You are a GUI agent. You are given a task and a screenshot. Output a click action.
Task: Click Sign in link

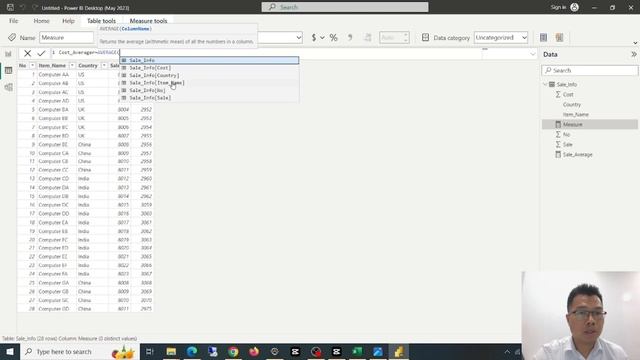click(558, 7)
